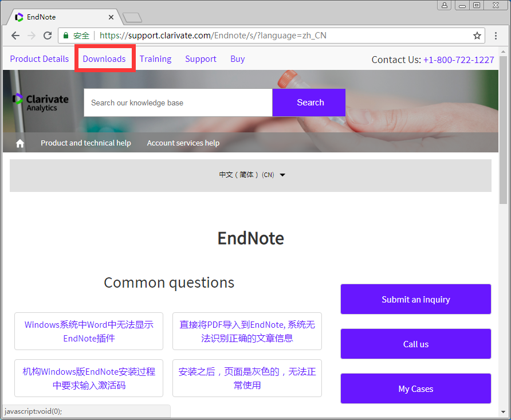Screen dimensions: 511x420
Task: Click the home icon in navigation bar
Action: 20,143
